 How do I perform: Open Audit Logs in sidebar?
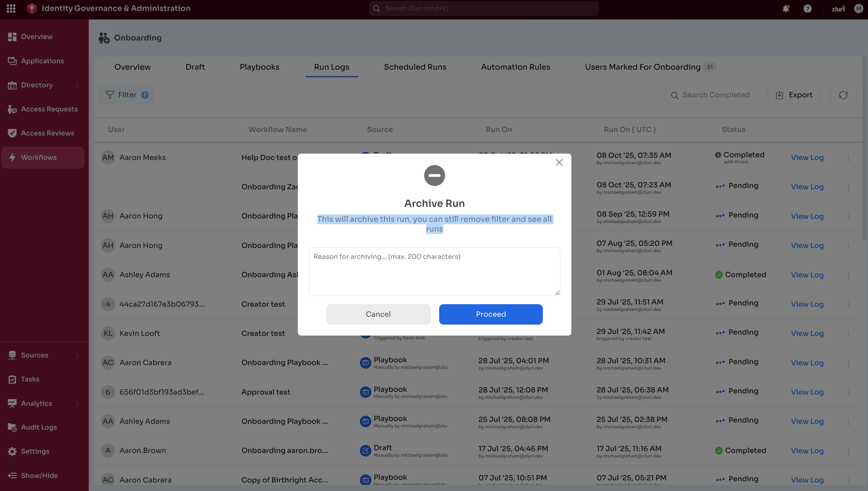[x=39, y=427]
